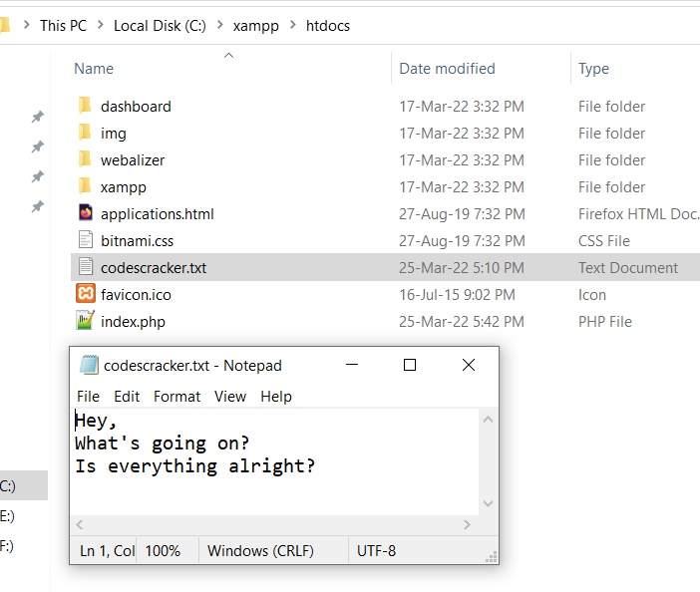This screenshot has width=700, height=592.
Task: Maximize the Notepad window
Action: coord(410,365)
